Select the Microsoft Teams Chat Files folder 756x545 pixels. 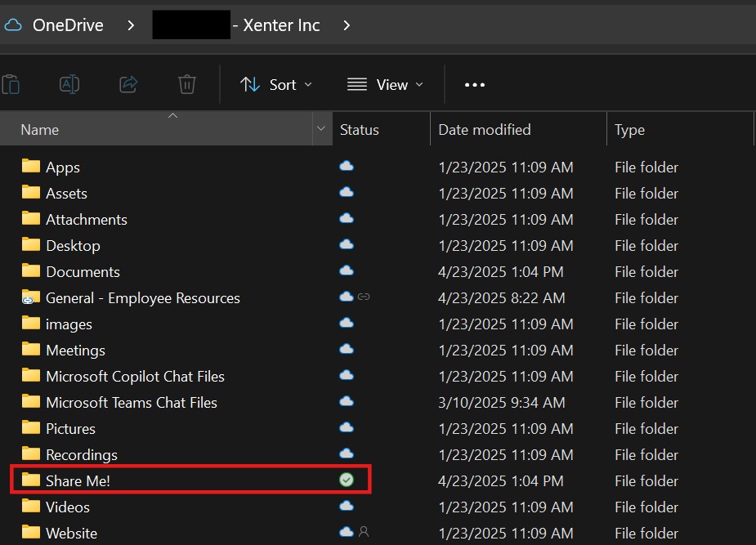pos(132,402)
